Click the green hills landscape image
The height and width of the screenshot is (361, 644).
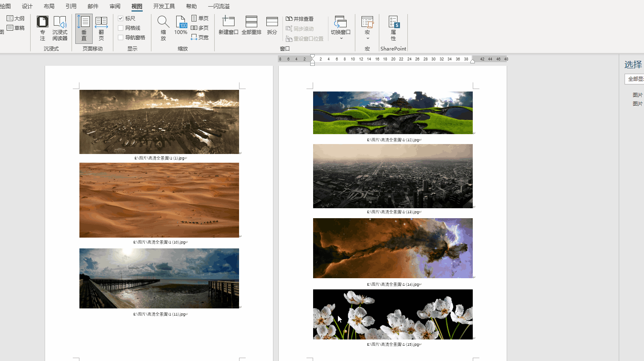(x=393, y=113)
